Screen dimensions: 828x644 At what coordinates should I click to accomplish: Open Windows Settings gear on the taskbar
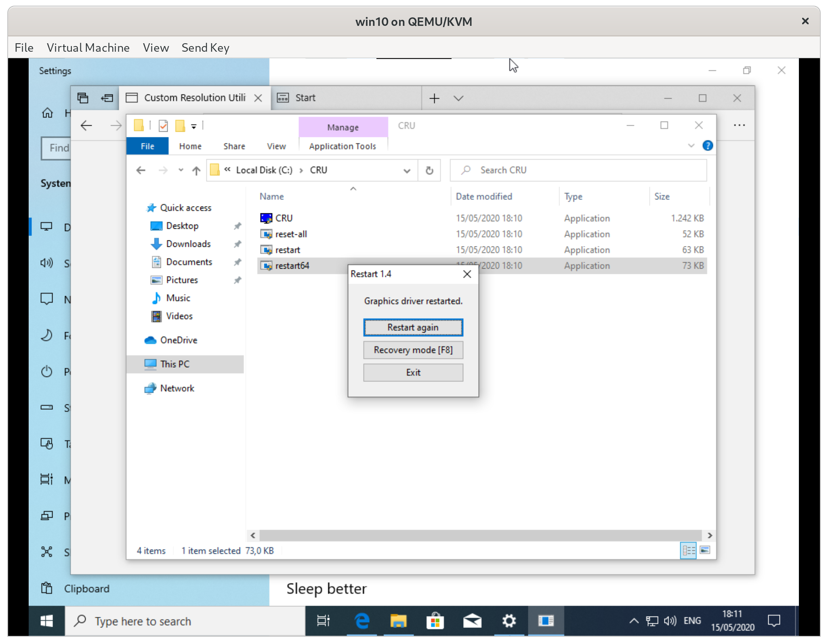509,621
